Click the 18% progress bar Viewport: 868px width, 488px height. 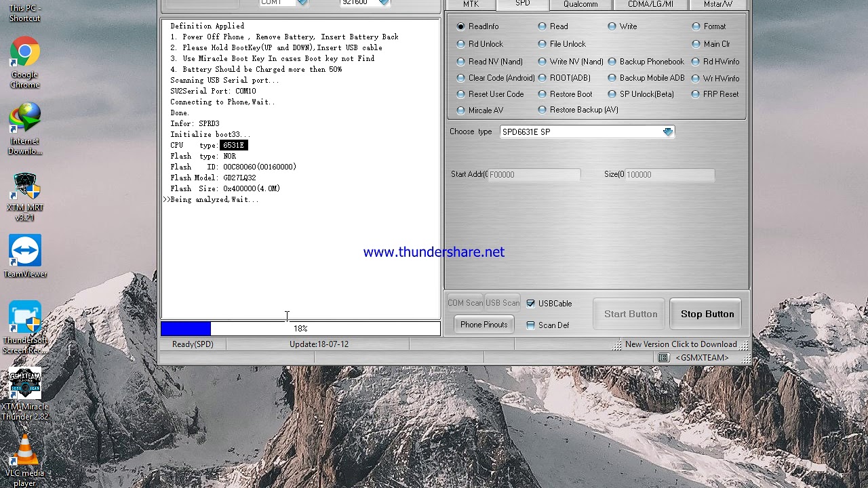(300, 329)
